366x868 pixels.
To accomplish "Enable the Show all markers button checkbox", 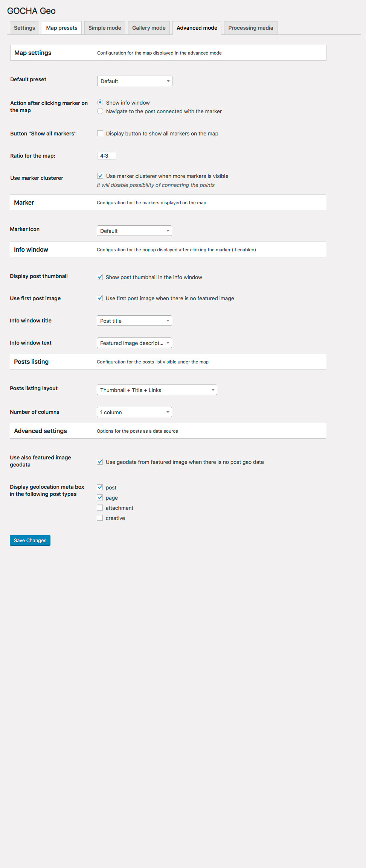I will pyautogui.click(x=100, y=133).
